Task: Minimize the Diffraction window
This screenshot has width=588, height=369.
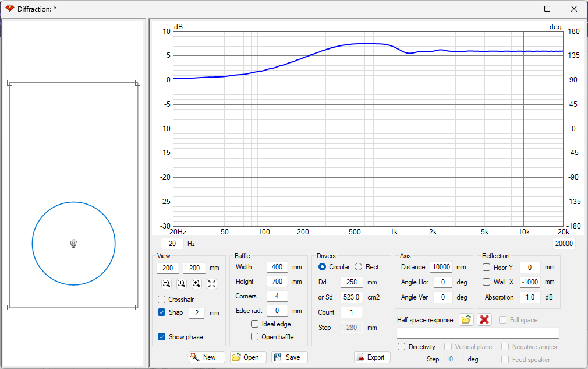Action: (521, 9)
